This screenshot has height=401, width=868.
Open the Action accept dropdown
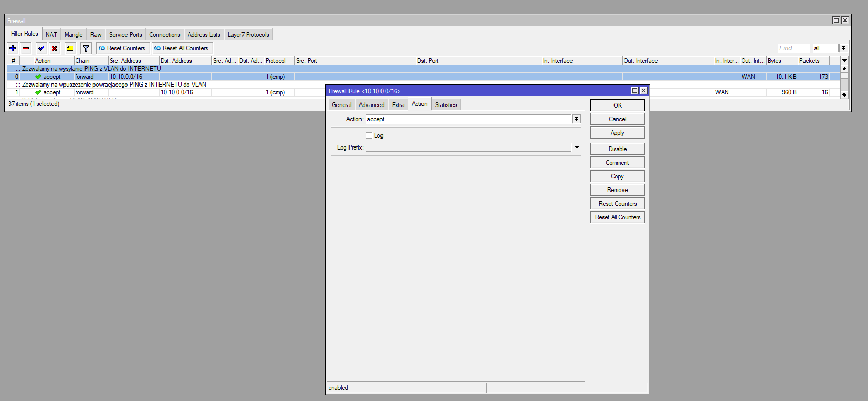click(x=576, y=119)
